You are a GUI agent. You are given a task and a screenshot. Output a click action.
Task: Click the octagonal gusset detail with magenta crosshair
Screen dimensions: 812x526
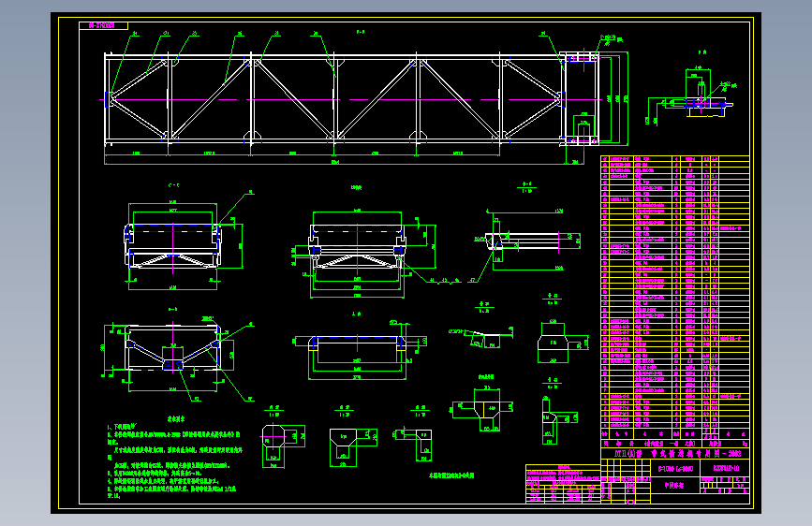pos(273,437)
